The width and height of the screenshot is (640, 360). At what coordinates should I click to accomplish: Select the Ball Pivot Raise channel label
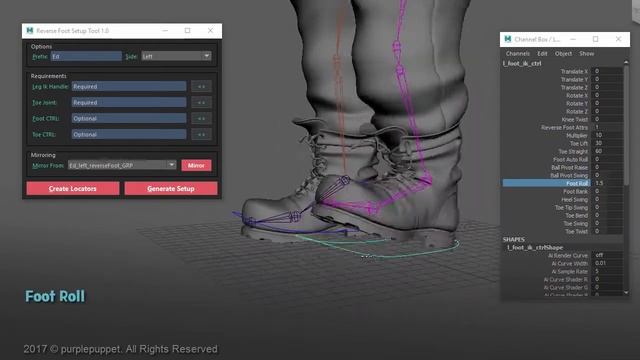pos(569,167)
